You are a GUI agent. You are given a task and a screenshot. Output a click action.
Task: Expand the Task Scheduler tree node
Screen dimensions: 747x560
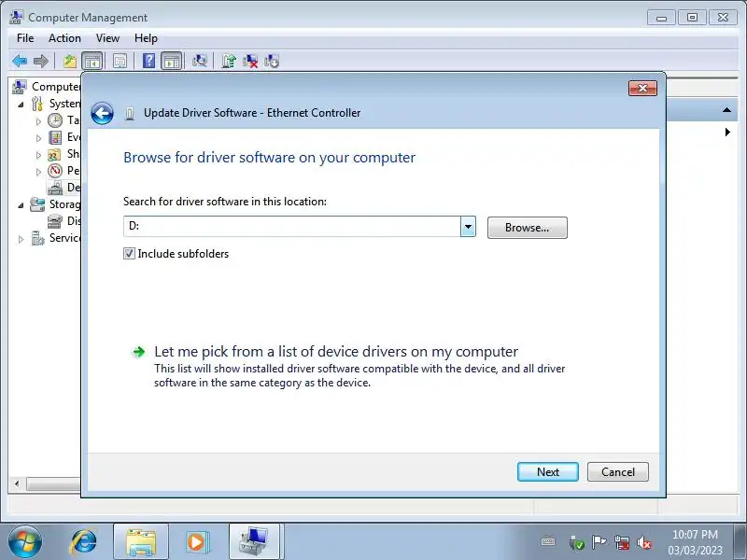(x=38, y=121)
